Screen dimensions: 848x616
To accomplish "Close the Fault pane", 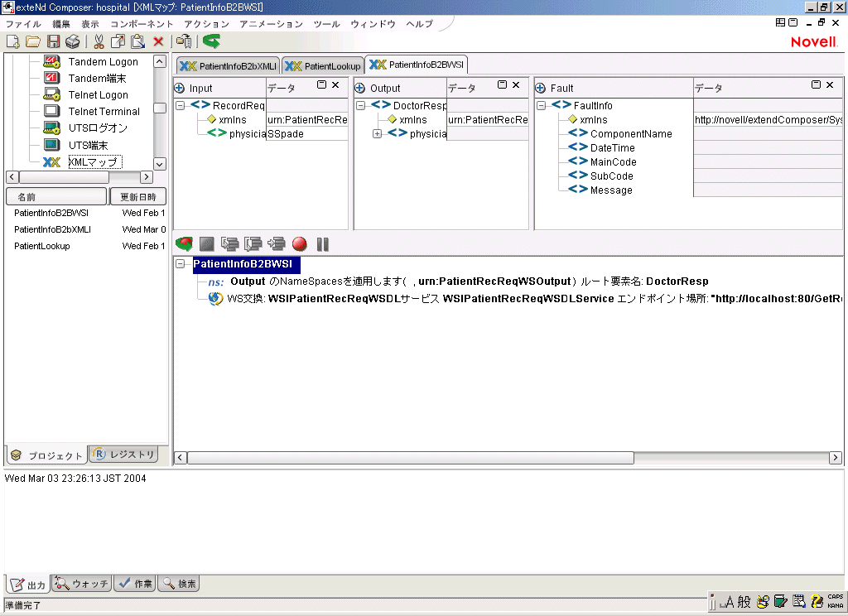I will pyautogui.click(x=830, y=84).
